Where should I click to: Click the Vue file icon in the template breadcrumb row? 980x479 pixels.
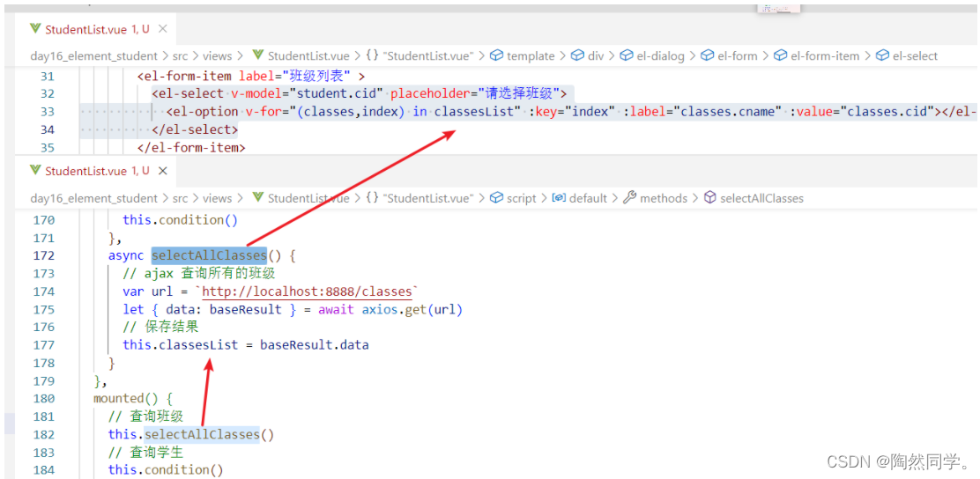coord(256,55)
